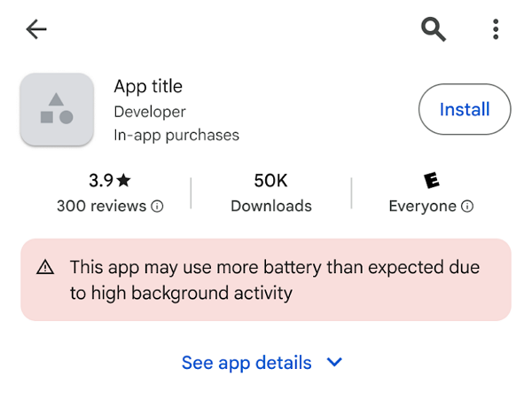Go back using the arrow icon
The image size is (532, 400).
pyautogui.click(x=36, y=29)
